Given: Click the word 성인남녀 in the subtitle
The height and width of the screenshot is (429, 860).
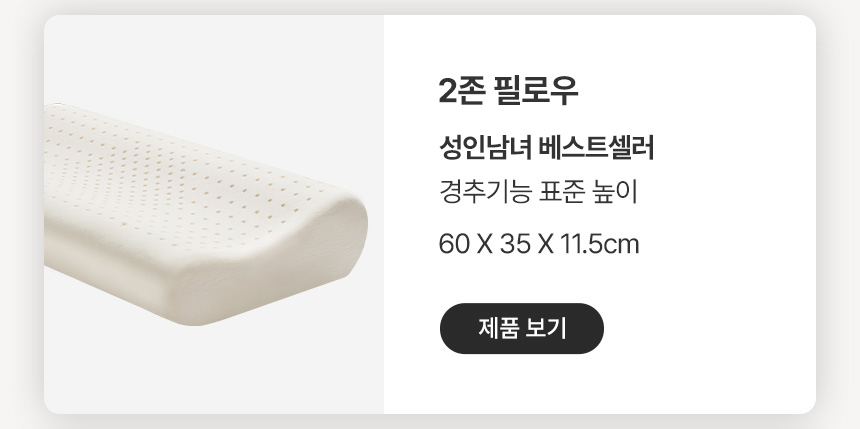Looking at the screenshot, I should point(485,148).
